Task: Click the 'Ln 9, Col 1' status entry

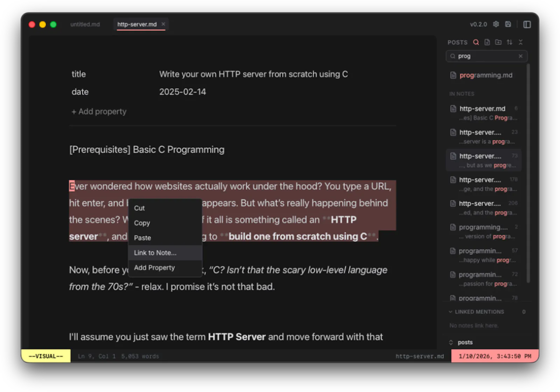Action: [97, 356]
